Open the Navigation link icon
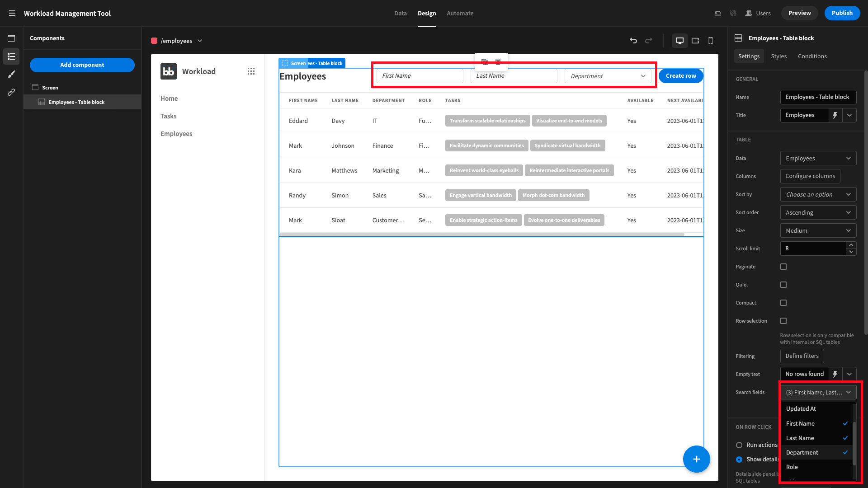 11,92
